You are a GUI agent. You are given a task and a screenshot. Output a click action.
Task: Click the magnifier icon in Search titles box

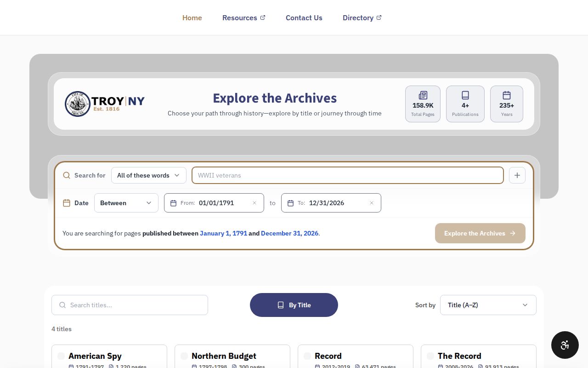point(62,305)
